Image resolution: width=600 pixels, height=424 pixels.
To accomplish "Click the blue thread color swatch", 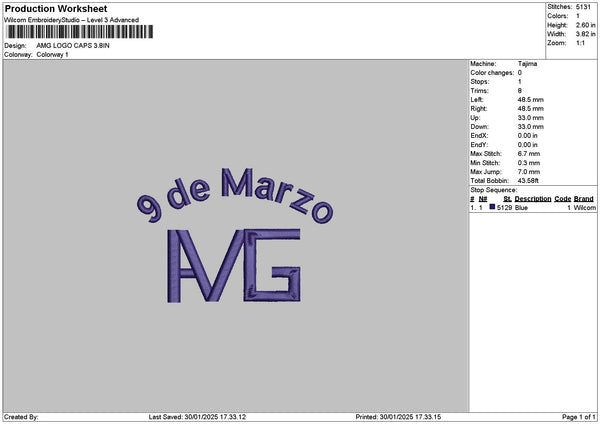I will click(x=492, y=207).
